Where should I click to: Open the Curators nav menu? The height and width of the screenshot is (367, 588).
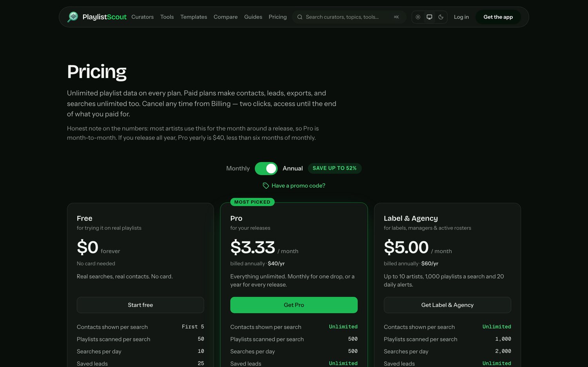(142, 17)
